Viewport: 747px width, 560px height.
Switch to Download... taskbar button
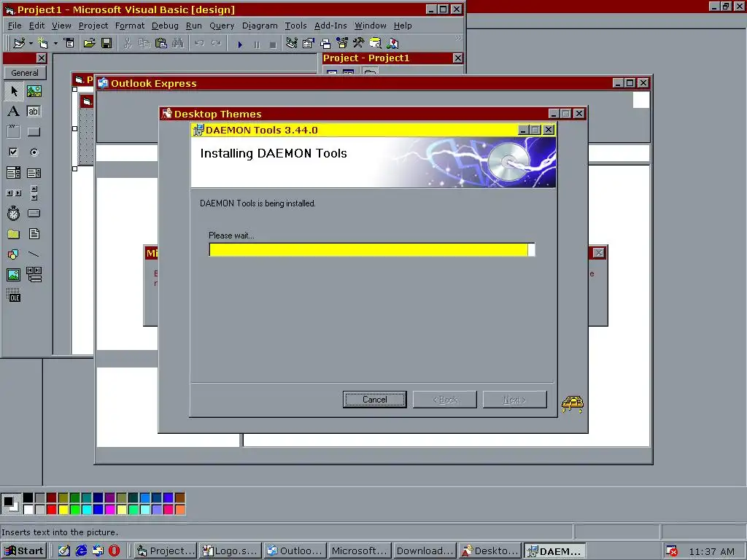tap(425, 551)
